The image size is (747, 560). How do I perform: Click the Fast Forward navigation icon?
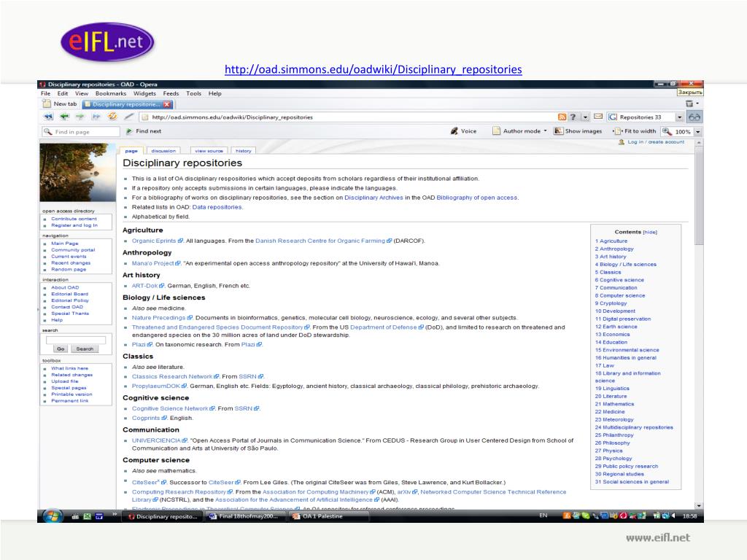pyautogui.click(x=96, y=117)
